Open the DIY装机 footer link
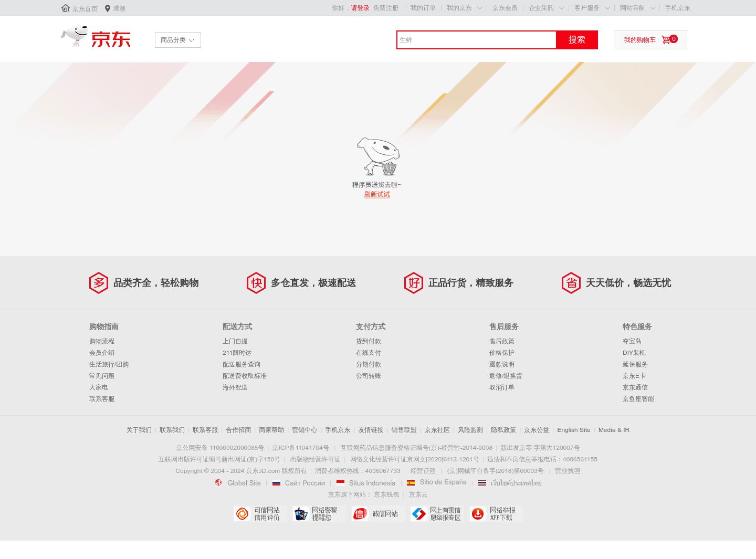756x559 pixels. [x=634, y=353]
